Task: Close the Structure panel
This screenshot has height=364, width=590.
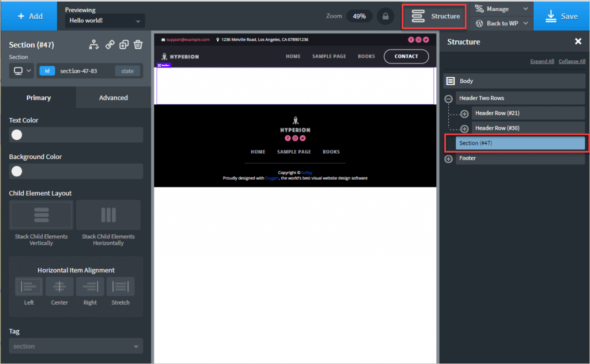Action: pyautogui.click(x=578, y=41)
